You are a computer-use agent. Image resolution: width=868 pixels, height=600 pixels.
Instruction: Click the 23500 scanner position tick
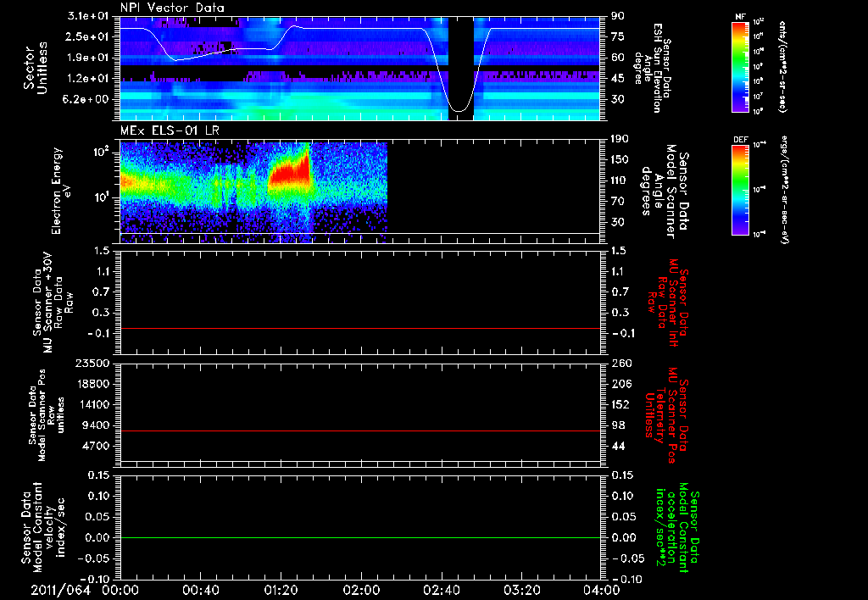click(x=92, y=363)
